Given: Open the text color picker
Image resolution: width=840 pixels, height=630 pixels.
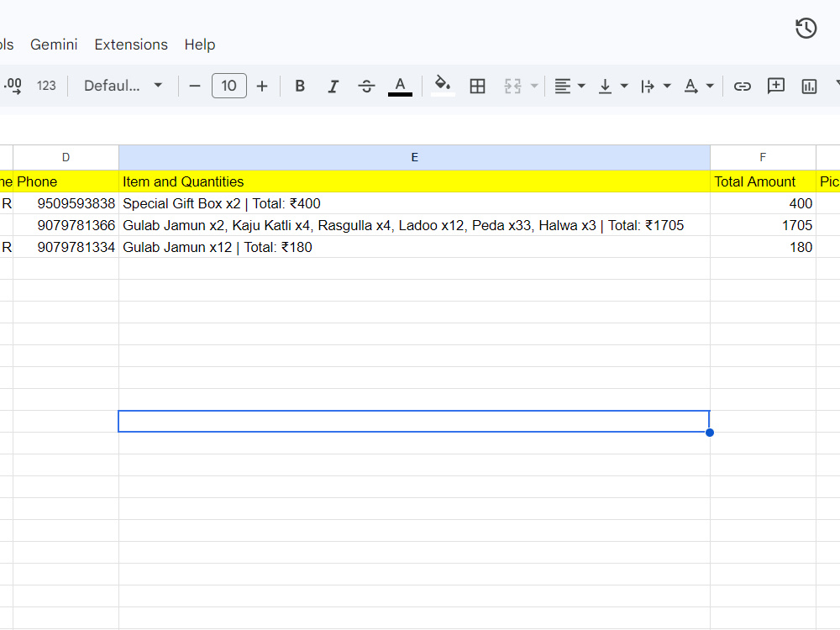Looking at the screenshot, I should pos(400,86).
